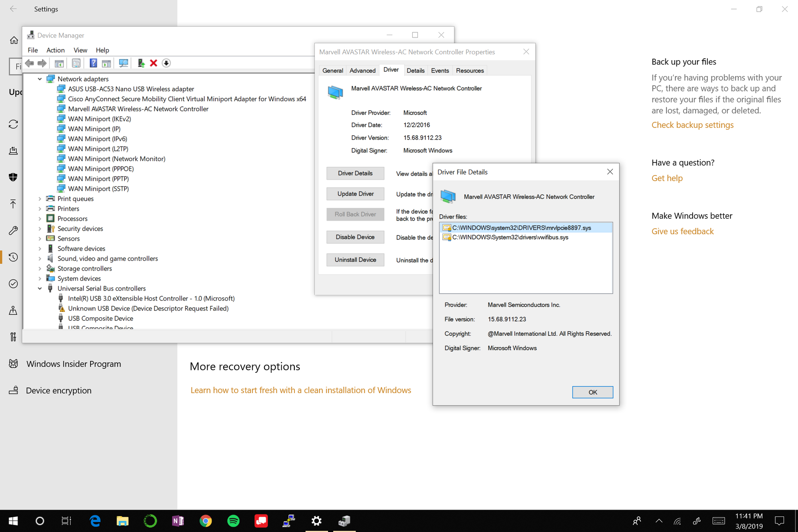Click Scan for hardware changes icon

pos(124,63)
